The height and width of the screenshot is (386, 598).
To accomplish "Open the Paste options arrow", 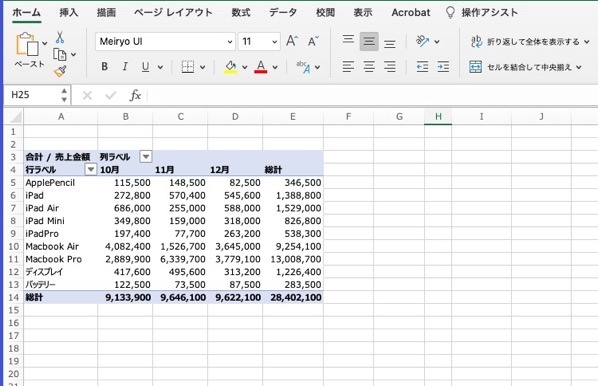I will [45, 43].
